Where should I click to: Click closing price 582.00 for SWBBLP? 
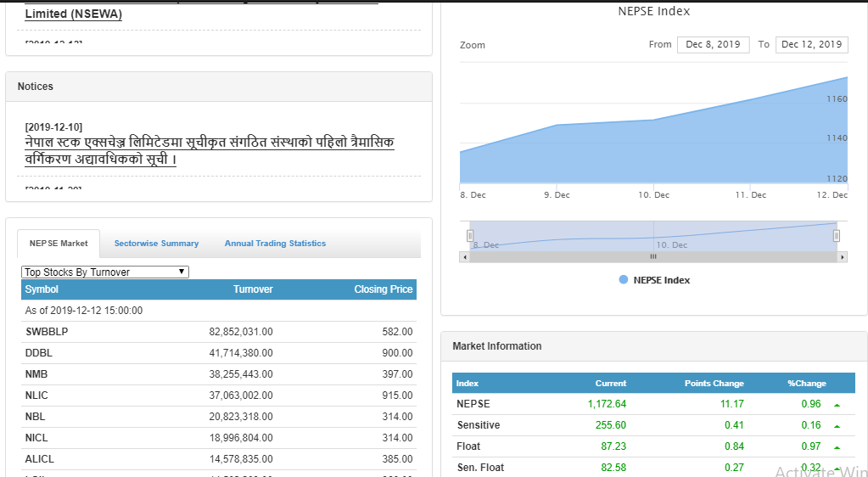[x=397, y=332]
